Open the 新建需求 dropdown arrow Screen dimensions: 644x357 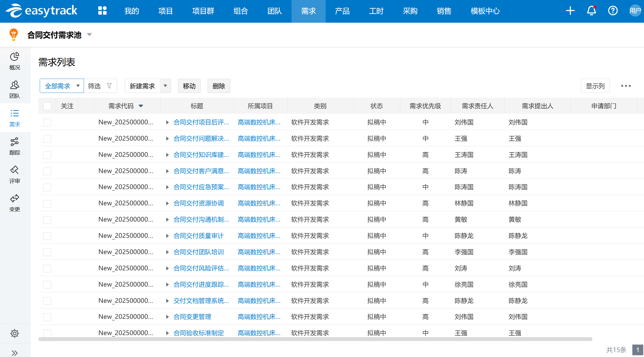coord(165,86)
